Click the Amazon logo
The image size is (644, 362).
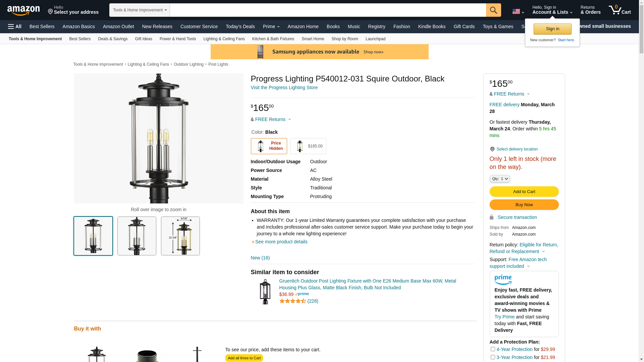point(23,10)
